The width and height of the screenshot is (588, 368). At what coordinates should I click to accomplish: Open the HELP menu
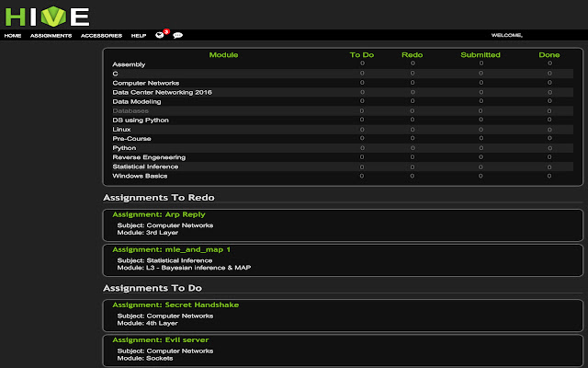pos(139,35)
